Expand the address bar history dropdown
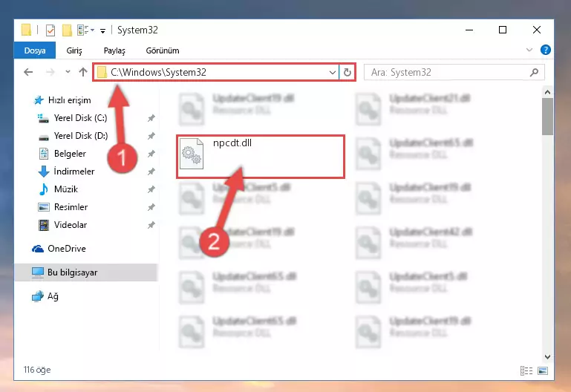This screenshot has width=571, height=392. (332, 72)
